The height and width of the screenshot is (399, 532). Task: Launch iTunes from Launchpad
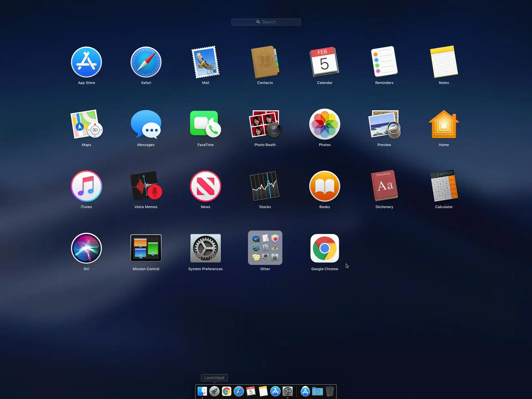pyautogui.click(x=86, y=186)
